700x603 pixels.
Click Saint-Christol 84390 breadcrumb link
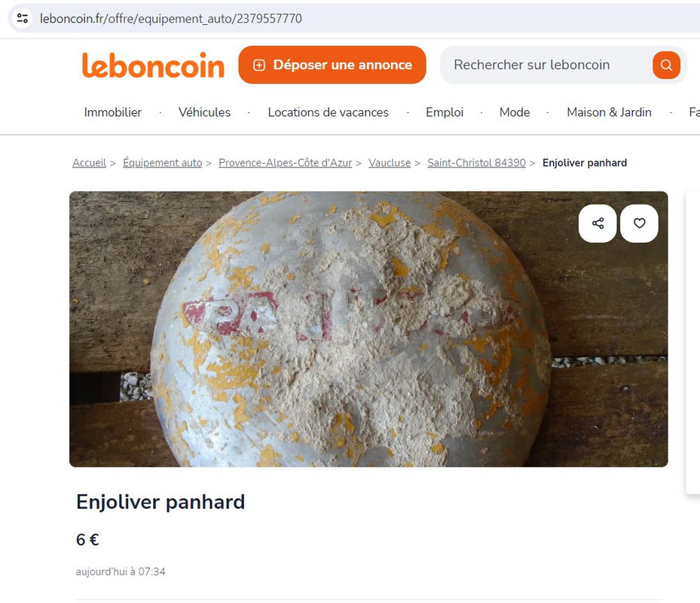point(476,163)
